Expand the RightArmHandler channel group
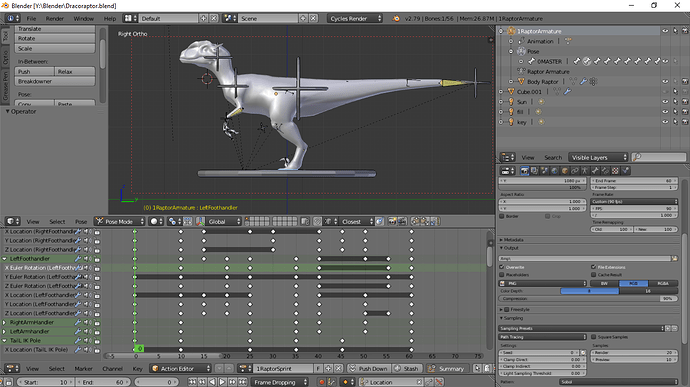 5,322
